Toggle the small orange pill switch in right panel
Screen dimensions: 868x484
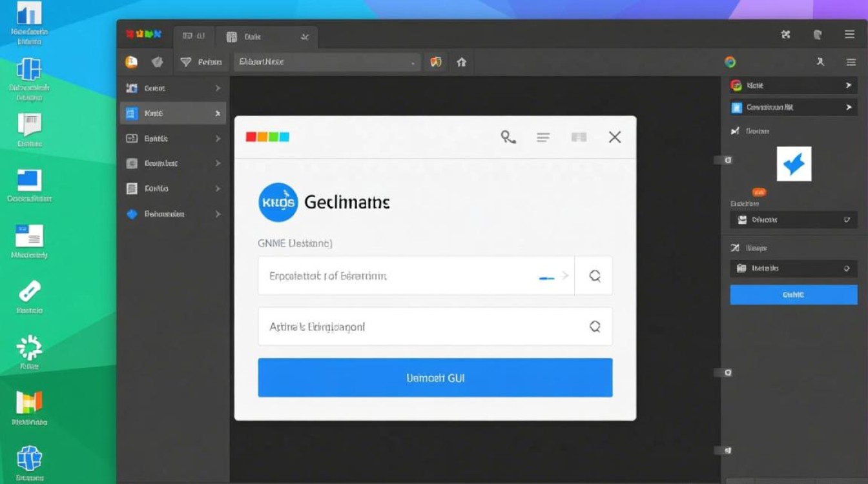point(759,192)
